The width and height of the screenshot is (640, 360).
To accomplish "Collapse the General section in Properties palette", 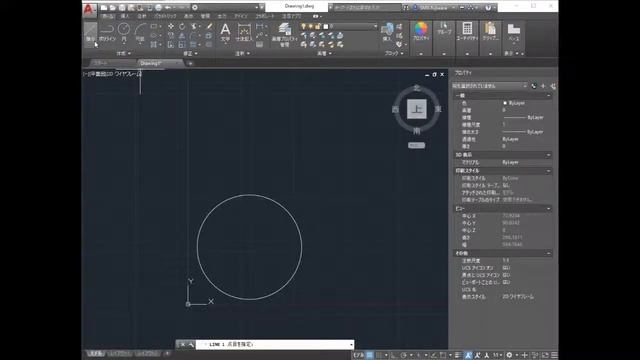I will pos(548,96).
